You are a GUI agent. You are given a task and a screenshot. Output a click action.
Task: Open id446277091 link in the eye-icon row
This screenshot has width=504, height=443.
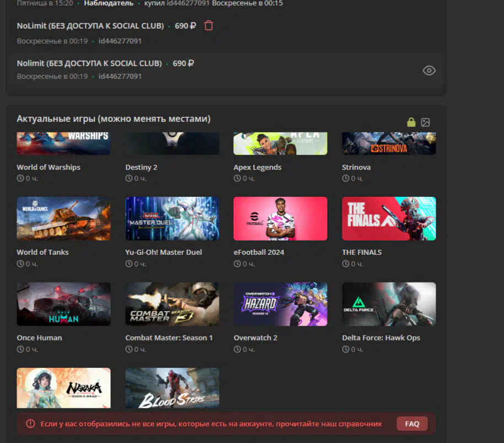(x=120, y=76)
